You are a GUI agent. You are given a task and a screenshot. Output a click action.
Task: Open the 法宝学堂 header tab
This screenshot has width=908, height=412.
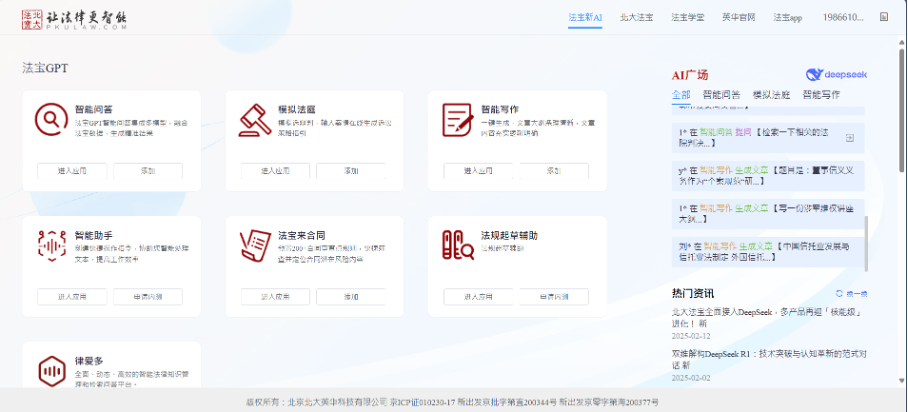pos(687,17)
